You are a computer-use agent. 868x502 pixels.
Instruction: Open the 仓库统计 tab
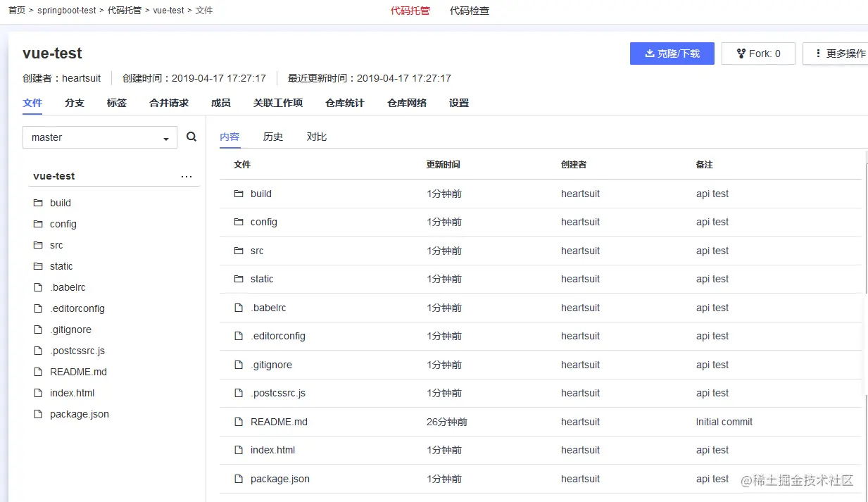coord(345,103)
